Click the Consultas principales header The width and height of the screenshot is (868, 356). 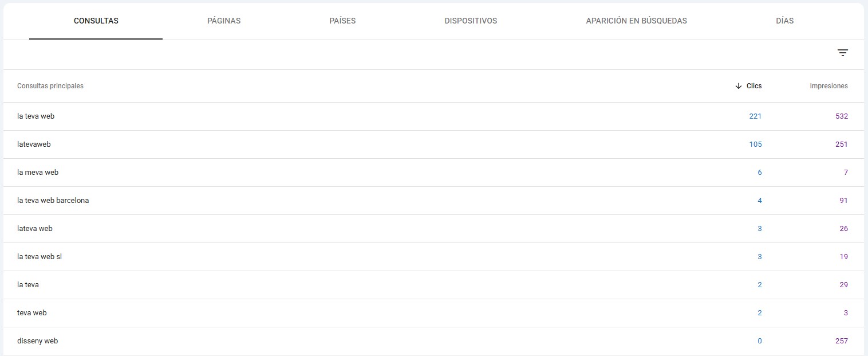(50, 86)
